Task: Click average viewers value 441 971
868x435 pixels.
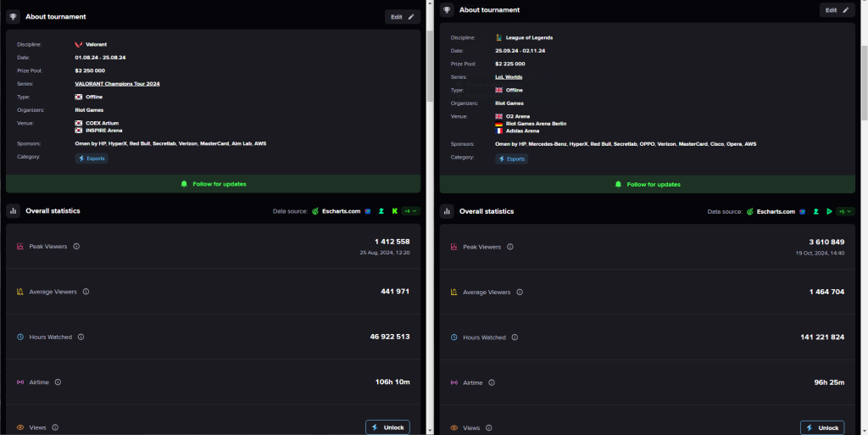Action: (x=395, y=291)
